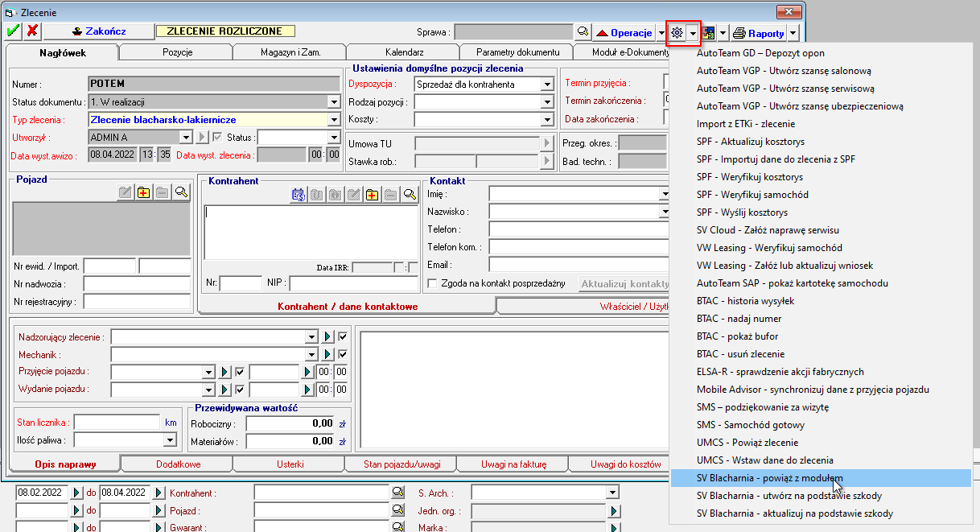Click into the Stan licznika input field

117,423
